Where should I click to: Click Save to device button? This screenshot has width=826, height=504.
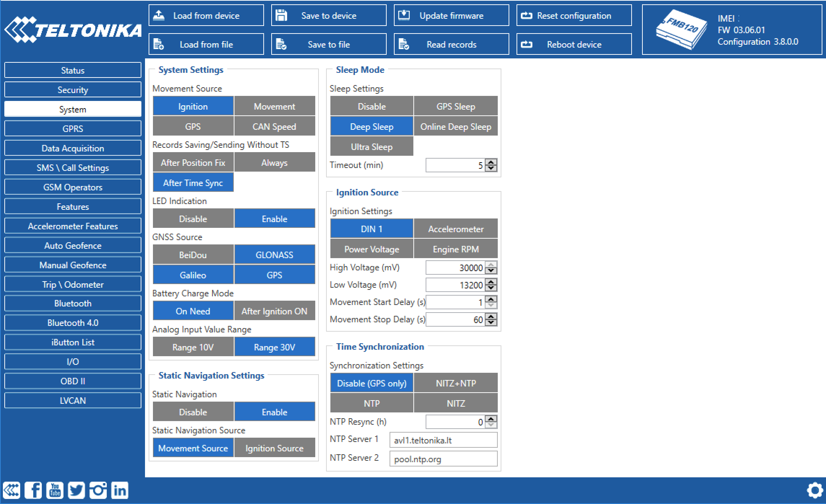point(329,16)
